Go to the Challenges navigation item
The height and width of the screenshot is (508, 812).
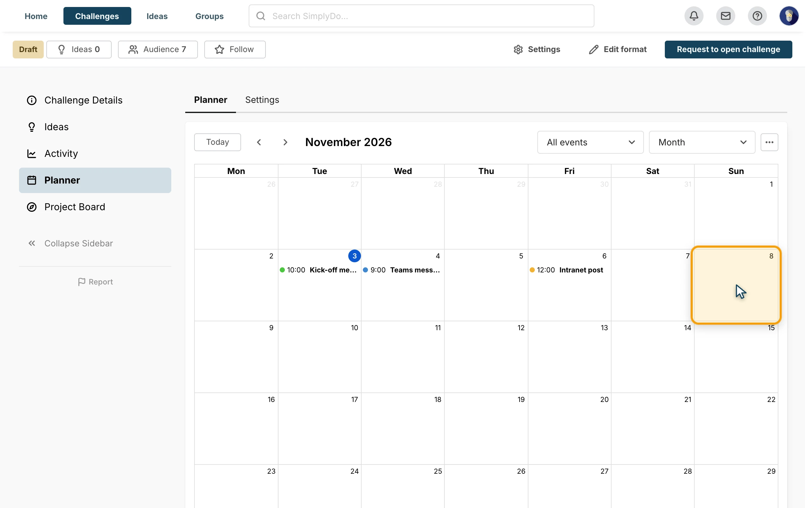pyautogui.click(x=97, y=16)
